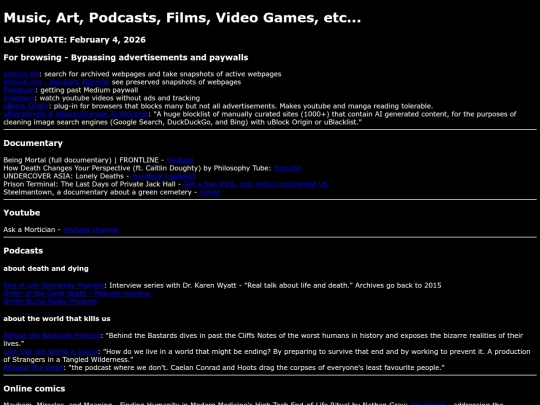Viewport: 540px width, 405px height.
Task: Open Respect the Dead podcast link
Action: tap(33, 367)
